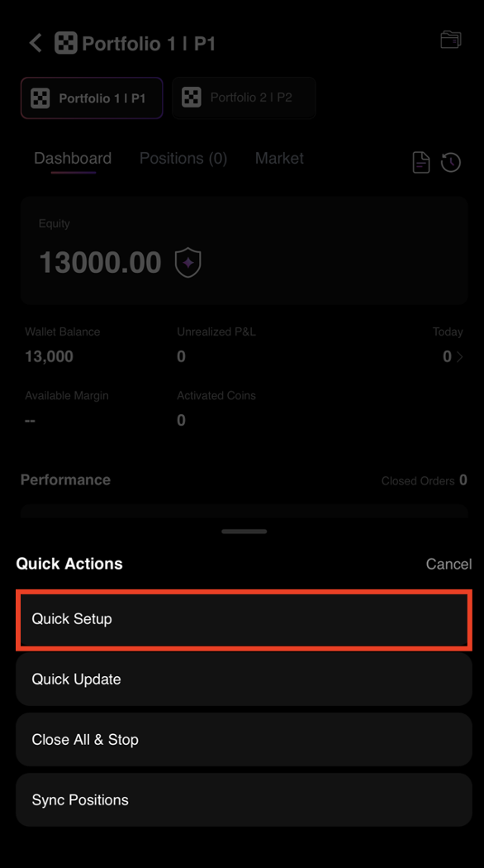Click the document report icon near Market
Viewport: 484px width, 868px height.
pos(420,162)
